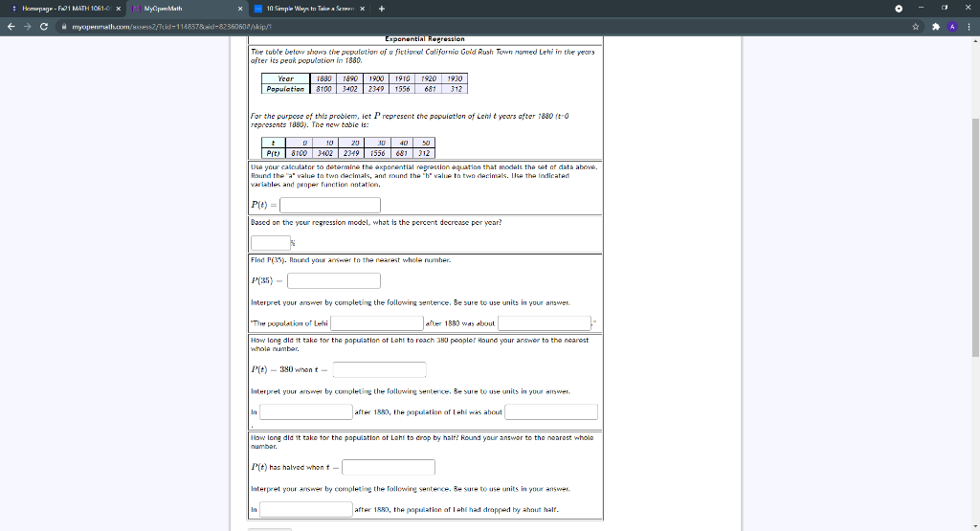View site info lock icon
The image size is (980, 531).
(64, 26)
